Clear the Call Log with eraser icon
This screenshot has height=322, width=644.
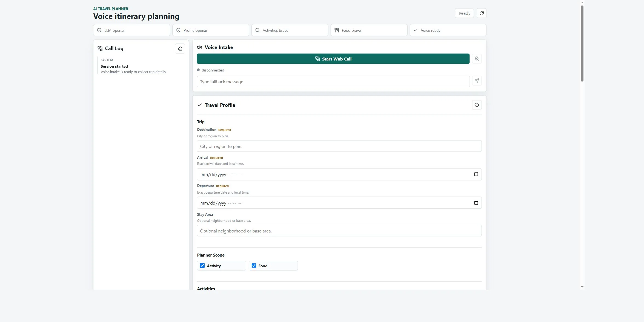point(180,48)
